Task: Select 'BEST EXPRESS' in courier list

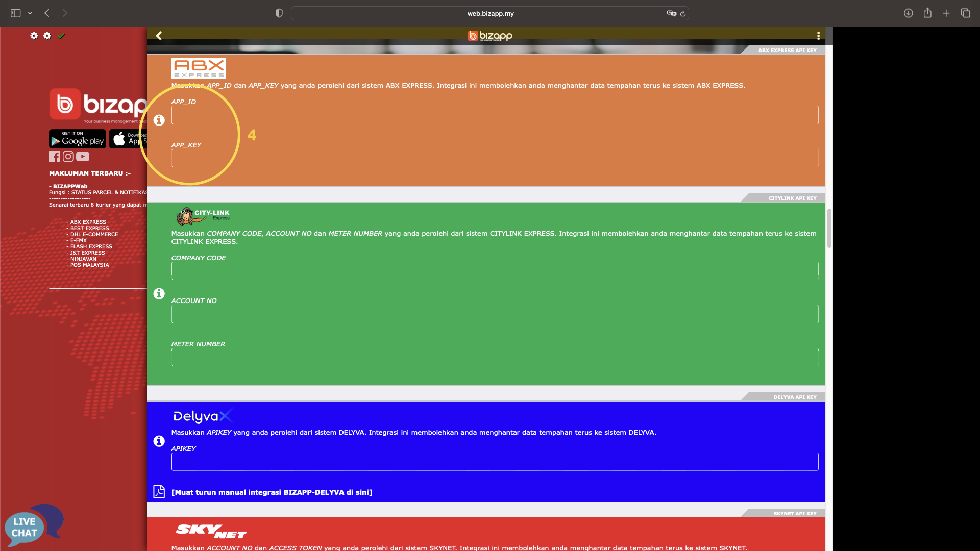Action: click(89, 229)
